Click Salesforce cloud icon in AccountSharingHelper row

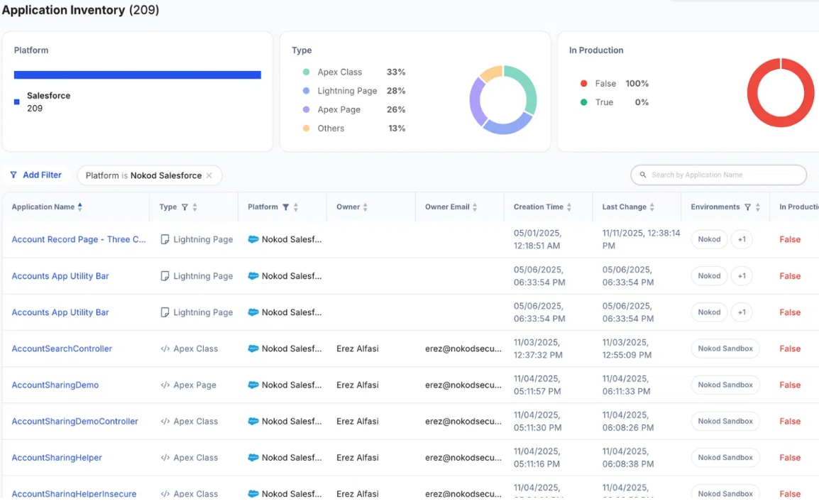click(253, 458)
